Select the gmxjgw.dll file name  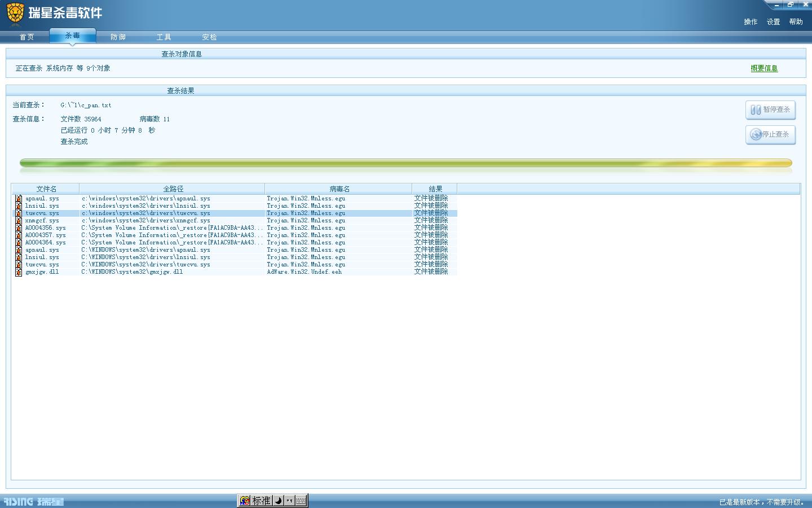[42, 272]
